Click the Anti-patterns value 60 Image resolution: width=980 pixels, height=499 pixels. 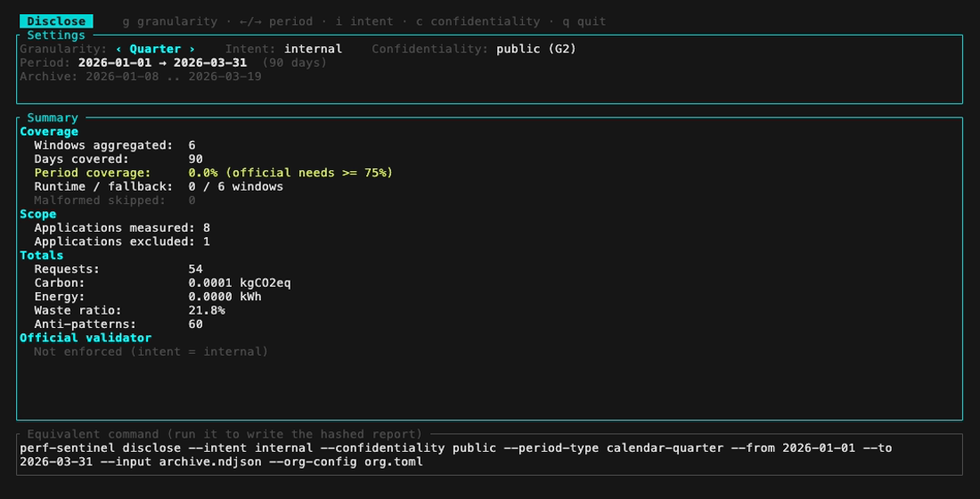point(196,324)
